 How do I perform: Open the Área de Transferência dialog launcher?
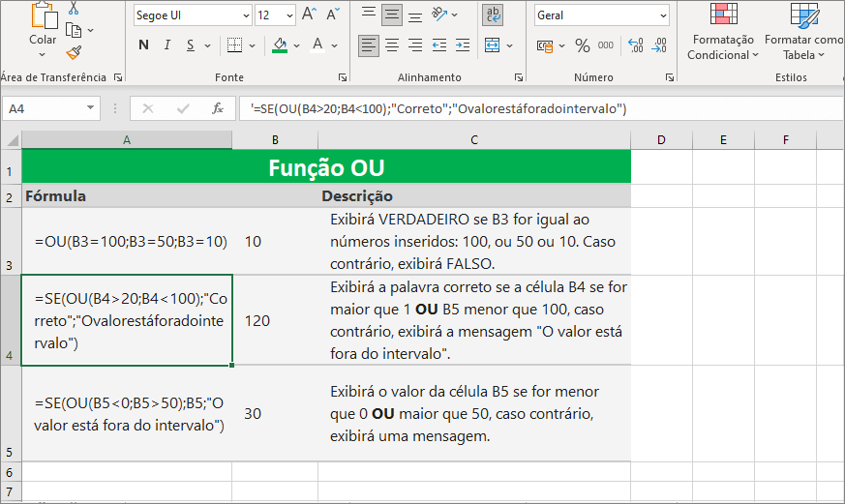tap(118, 77)
